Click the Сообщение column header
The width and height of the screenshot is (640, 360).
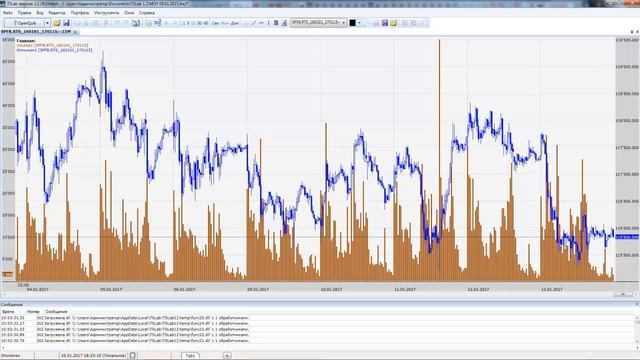(56, 311)
